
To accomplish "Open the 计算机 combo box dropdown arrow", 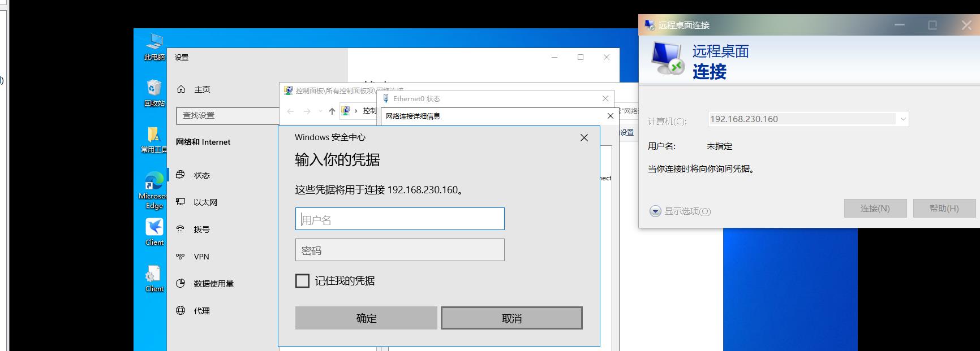I will 903,119.
